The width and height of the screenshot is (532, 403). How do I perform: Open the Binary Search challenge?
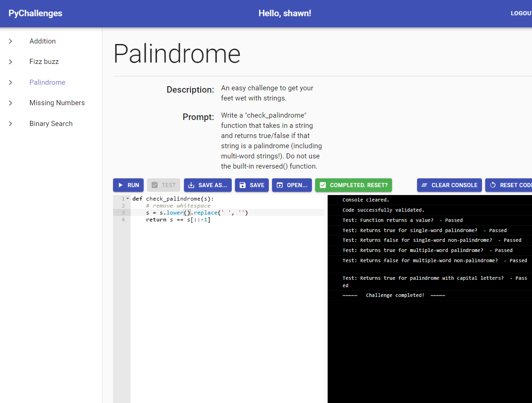pos(51,124)
